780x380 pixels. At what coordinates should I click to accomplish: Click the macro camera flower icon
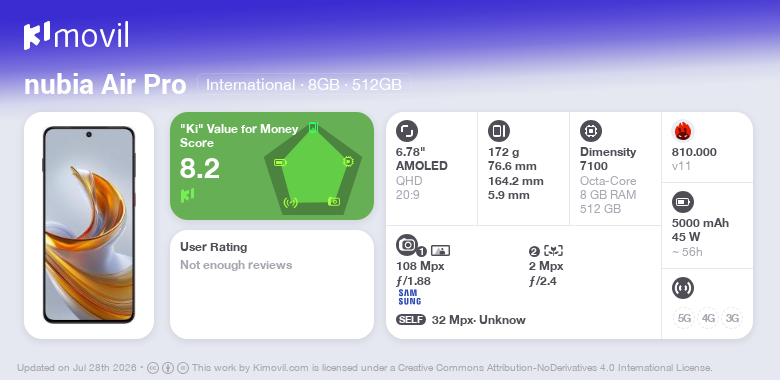554,251
